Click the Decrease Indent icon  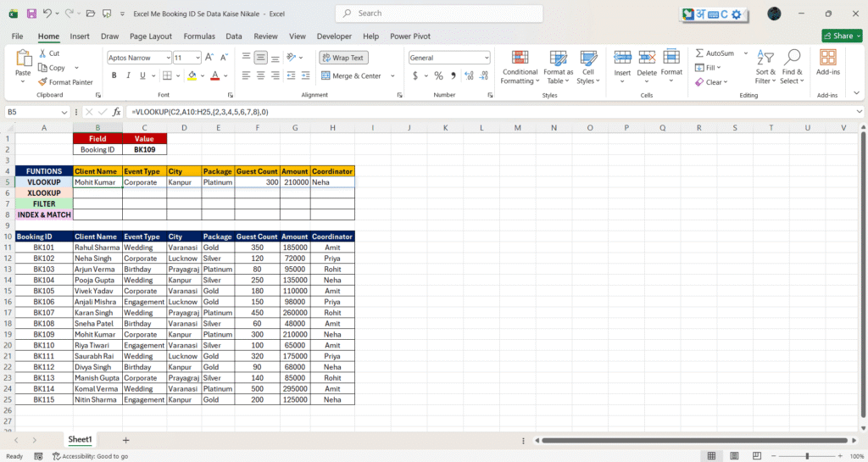(x=291, y=75)
